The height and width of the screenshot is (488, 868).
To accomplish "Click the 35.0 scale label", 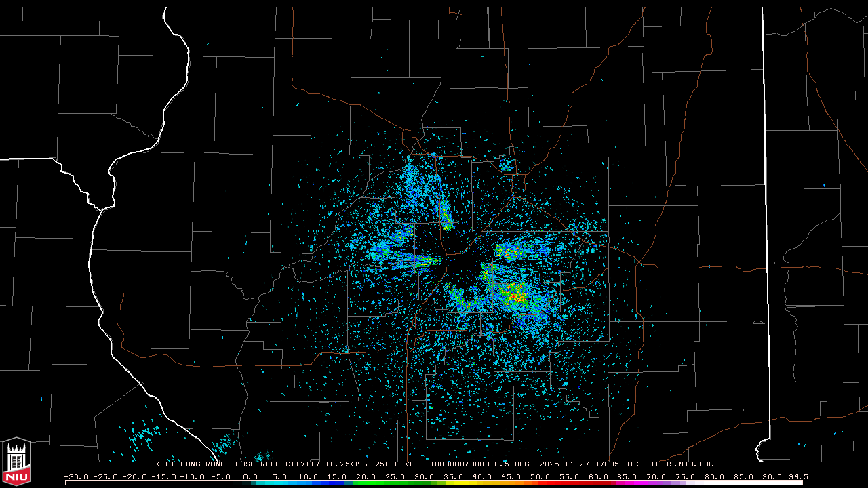I will pos(454,476).
